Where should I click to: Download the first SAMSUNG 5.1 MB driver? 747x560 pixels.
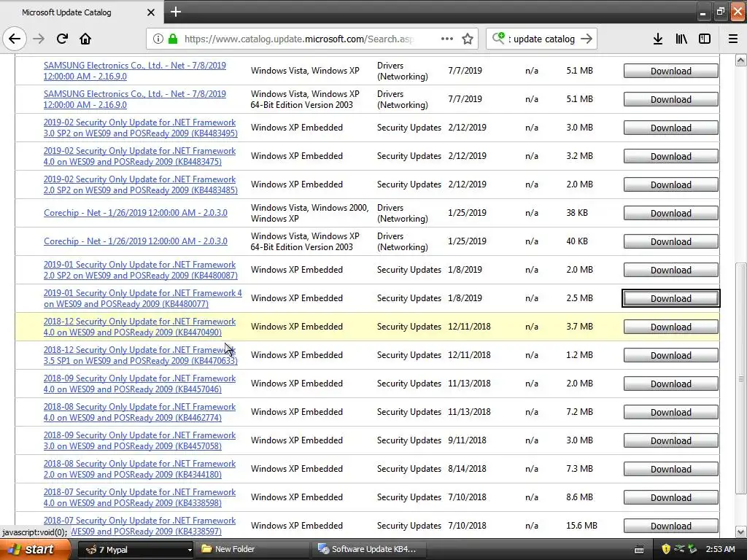671,71
